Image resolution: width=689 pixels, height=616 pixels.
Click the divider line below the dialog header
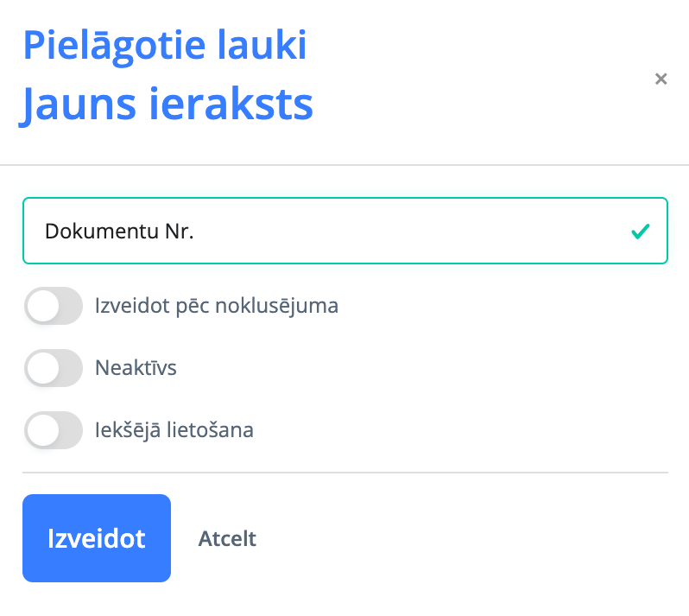(345, 164)
